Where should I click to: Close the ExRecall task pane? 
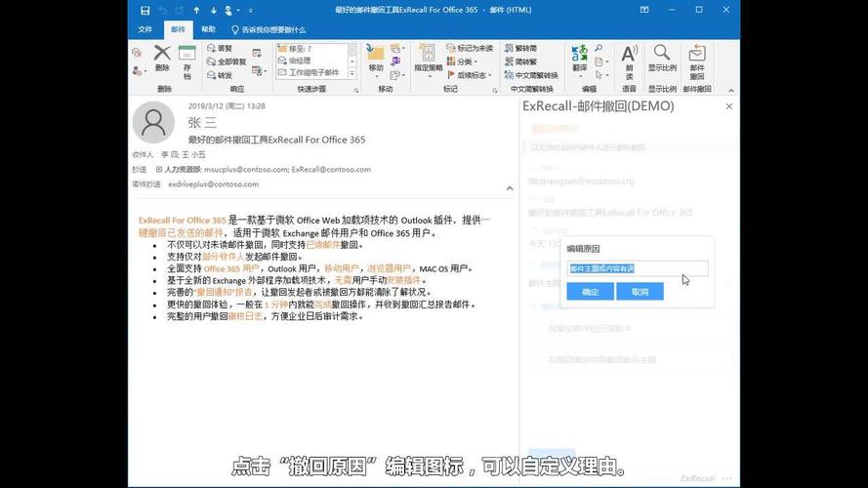[x=729, y=106]
